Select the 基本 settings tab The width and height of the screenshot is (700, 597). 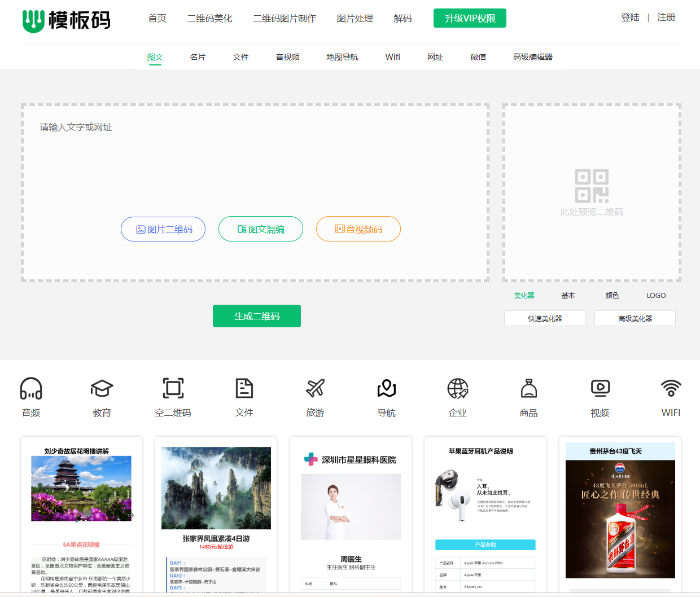click(568, 295)
